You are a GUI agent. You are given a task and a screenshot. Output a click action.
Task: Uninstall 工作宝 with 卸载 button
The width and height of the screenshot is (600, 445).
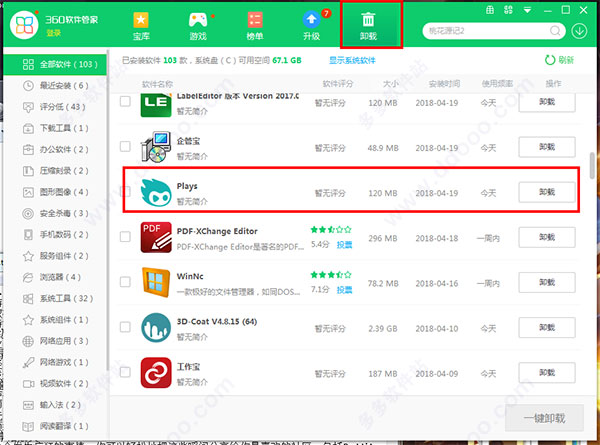click(x=547, y=373)
